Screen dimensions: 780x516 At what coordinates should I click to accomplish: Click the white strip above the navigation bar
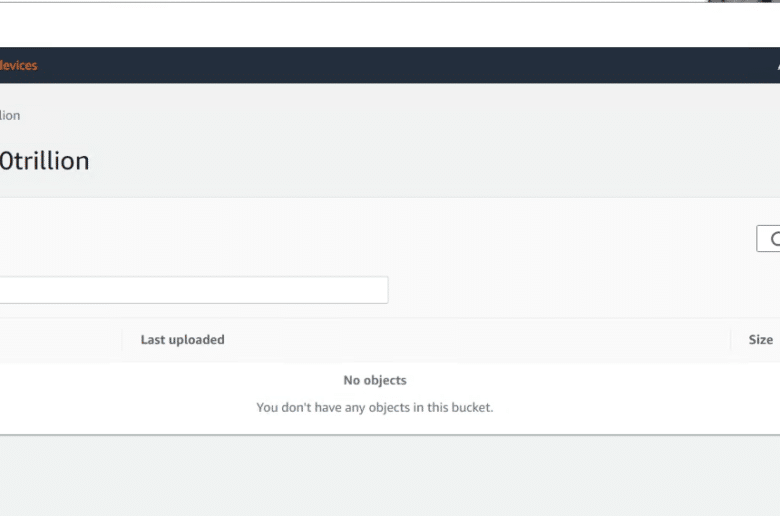click(390, 25)
